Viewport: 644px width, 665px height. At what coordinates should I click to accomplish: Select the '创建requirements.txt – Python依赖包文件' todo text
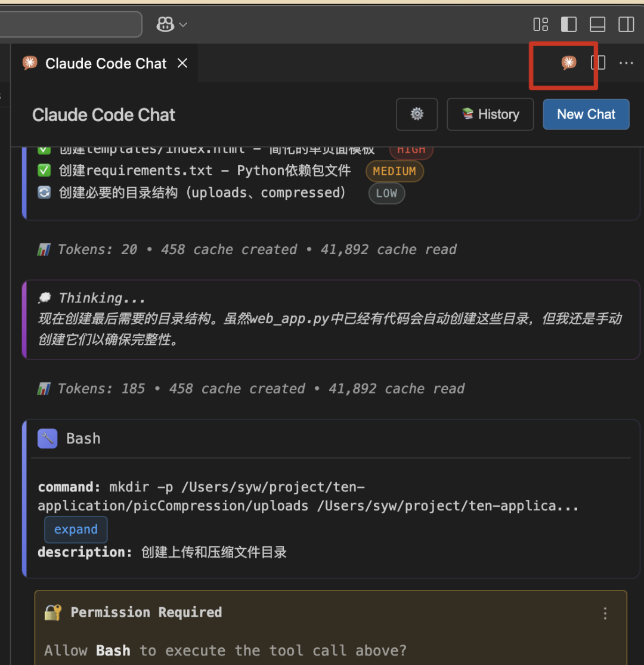tap(205, 171)
